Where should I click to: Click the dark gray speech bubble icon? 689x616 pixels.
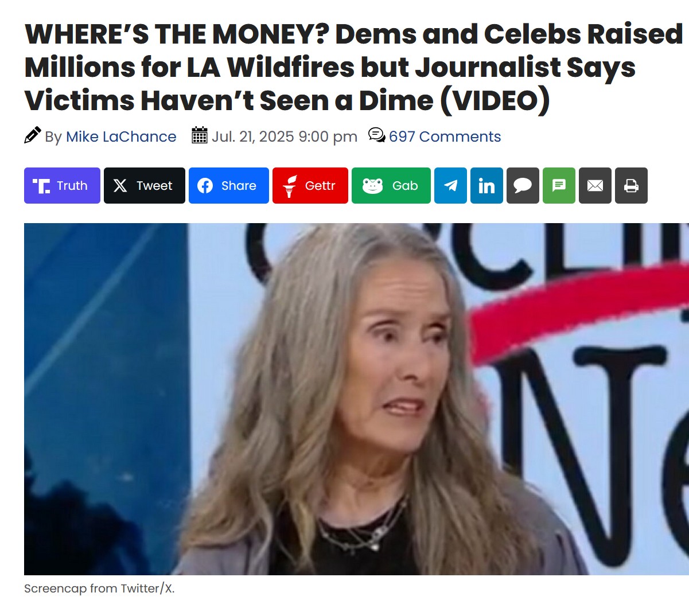click(523, 185)
